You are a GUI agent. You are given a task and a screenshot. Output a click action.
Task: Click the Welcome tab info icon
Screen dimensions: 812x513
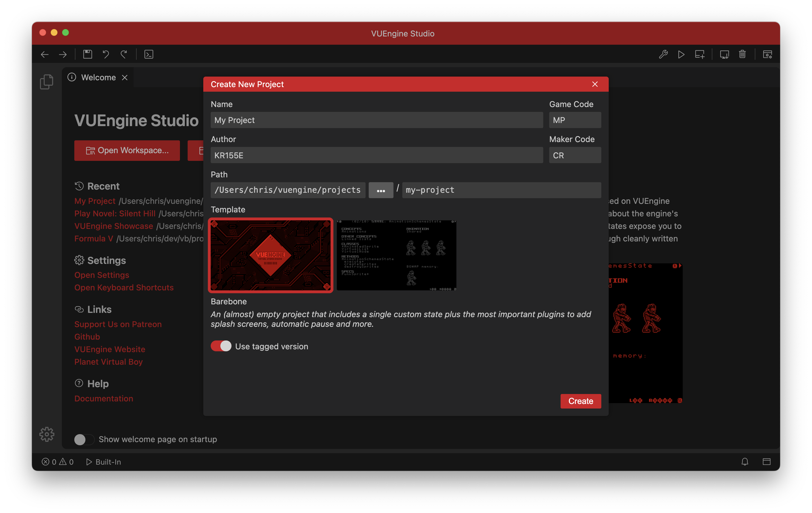tap(72, 77)
